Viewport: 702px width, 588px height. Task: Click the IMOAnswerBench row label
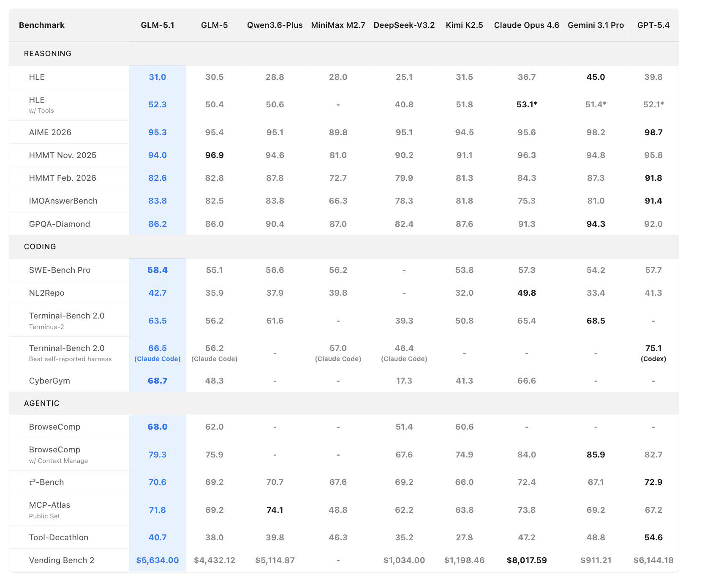(x=63, y=201)
